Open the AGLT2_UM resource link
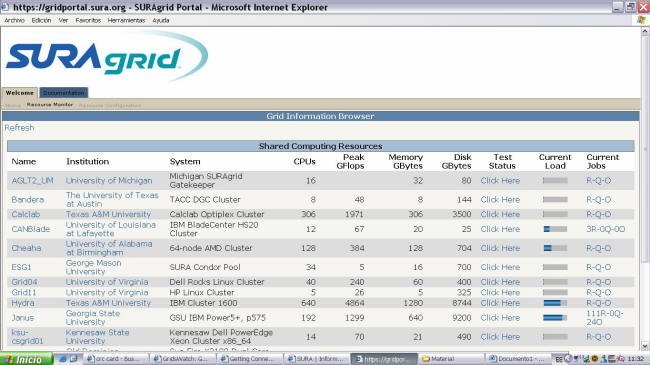Viewport: 650px width, 365px height. (x=32, y=181)
